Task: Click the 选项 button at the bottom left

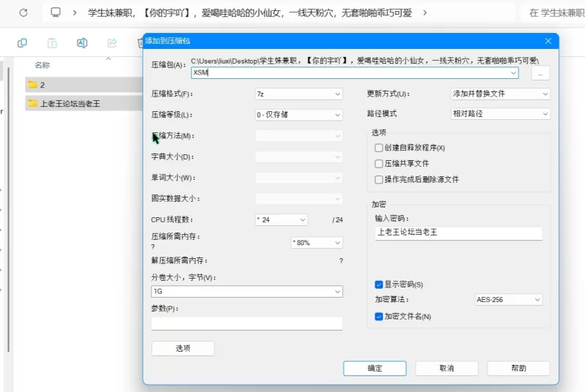Action: click(183, 348)
